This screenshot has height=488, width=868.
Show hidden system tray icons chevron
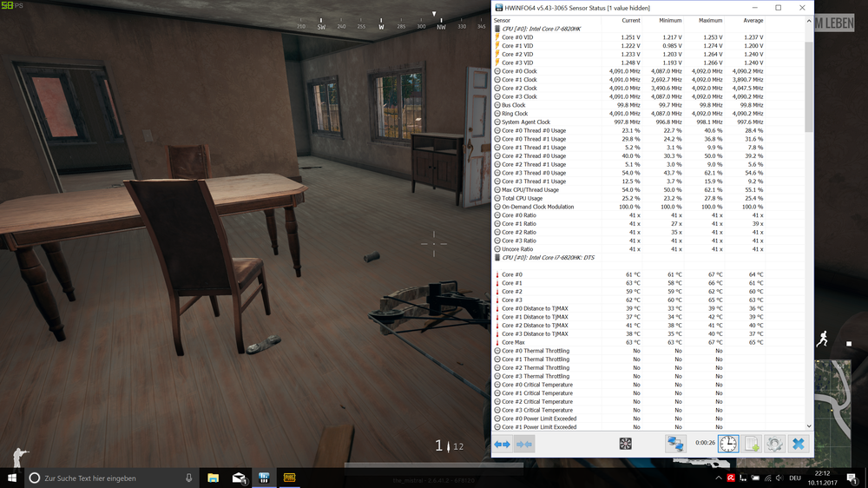pos(718,478)
